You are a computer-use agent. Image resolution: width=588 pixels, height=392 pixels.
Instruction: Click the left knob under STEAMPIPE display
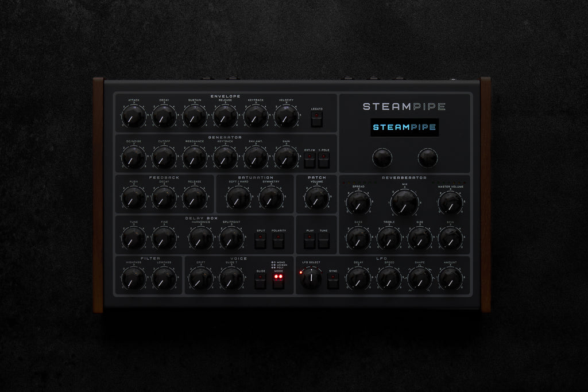click(x=382, y=158)
